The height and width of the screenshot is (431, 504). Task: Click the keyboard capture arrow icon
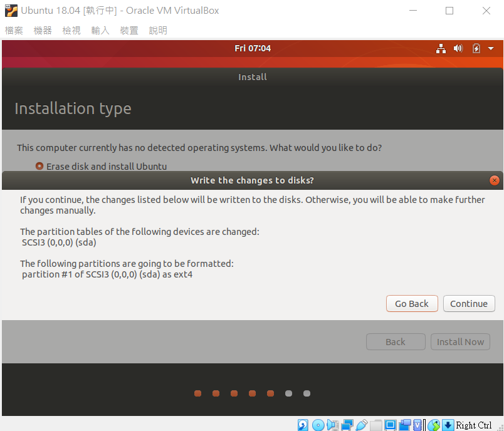click(448, 425)
